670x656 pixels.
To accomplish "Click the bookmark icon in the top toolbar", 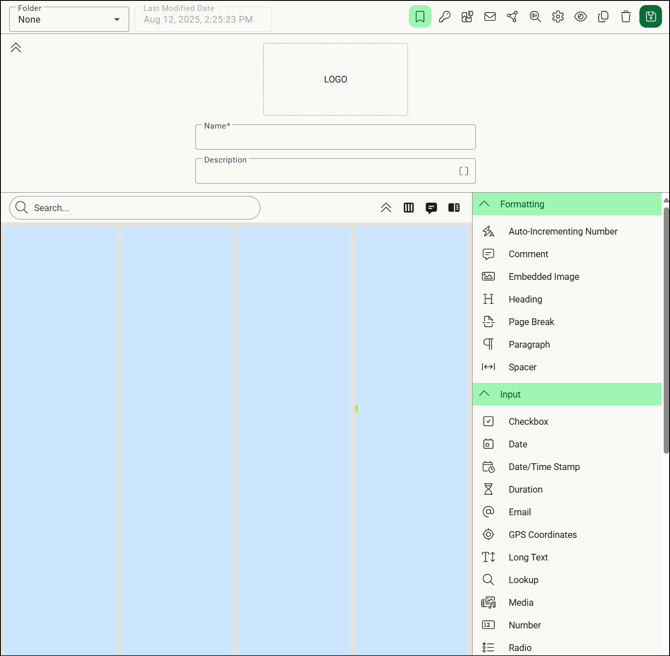I will click(x=420, y=17).
